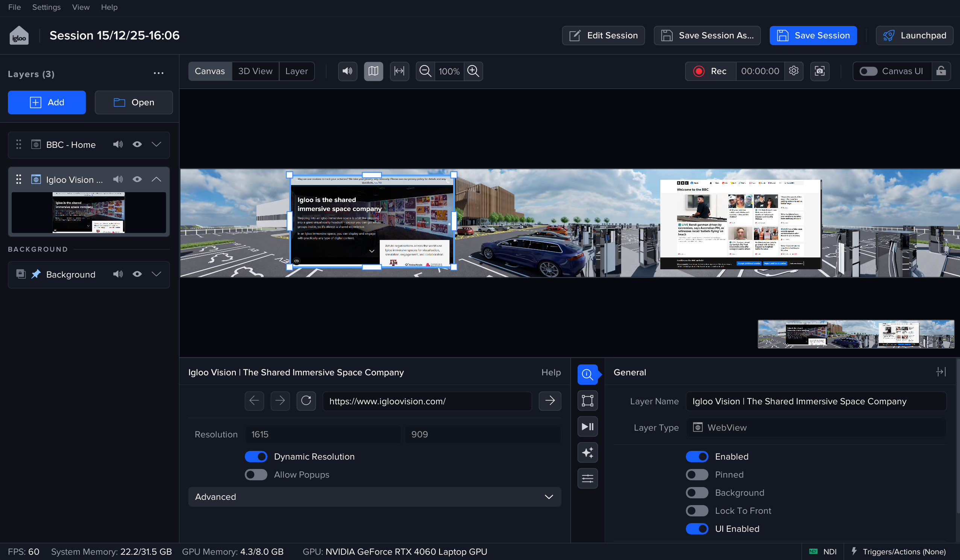Click the fit-to-width canvas icon

pyautogui.click(x=399, y=71)
